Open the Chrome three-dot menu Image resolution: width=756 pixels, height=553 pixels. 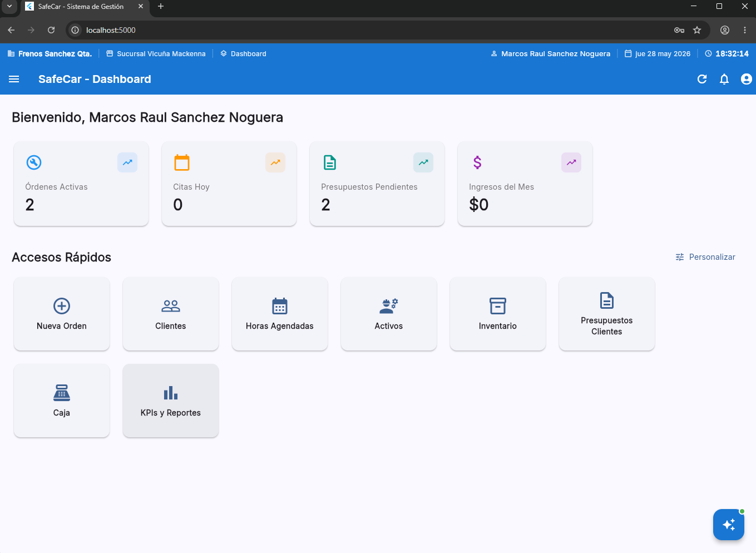coord(745,30)
